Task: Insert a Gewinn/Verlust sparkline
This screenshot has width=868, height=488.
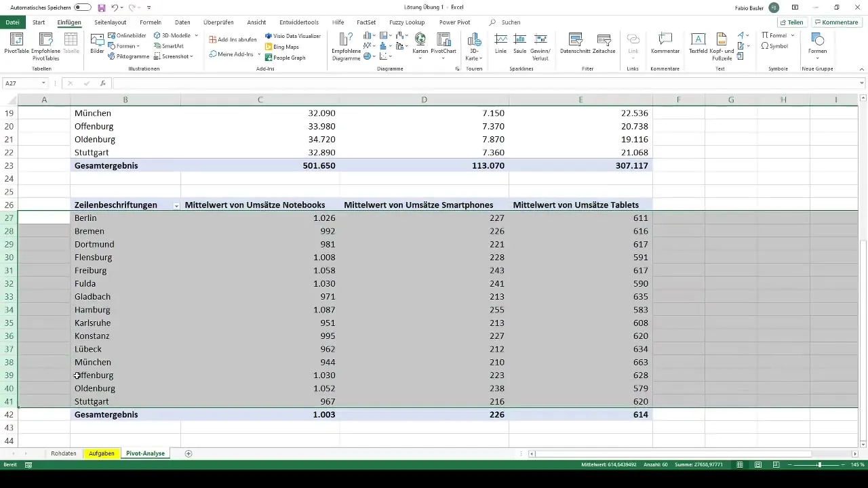Action: pyautogui.click(x=540, y=45)
